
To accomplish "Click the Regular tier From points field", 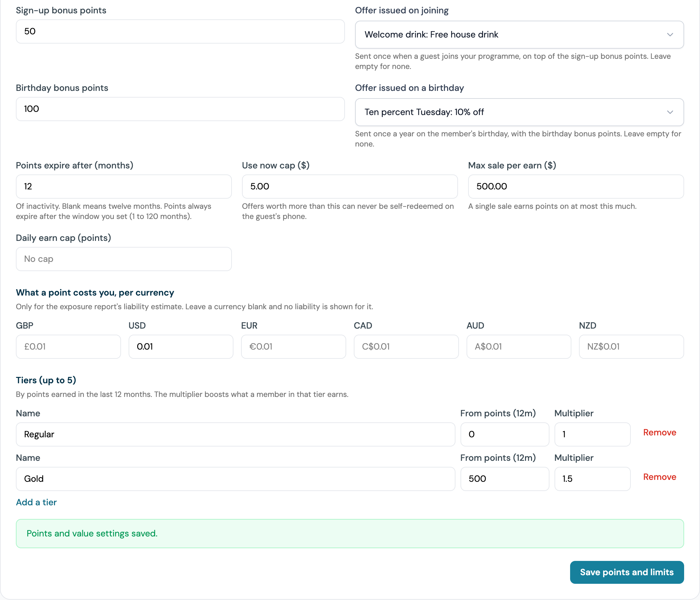I will [505, 434].
